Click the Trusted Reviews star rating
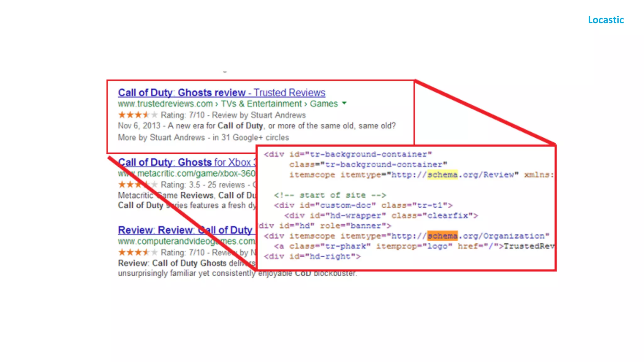 pyautogui.click(x=137, y=115)
